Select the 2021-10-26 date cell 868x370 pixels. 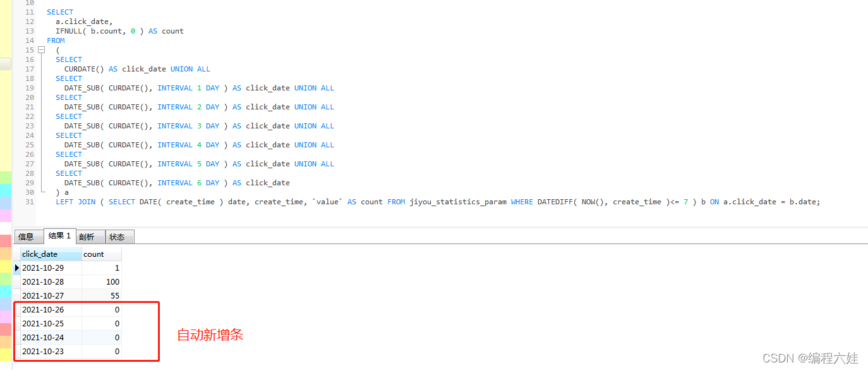51,310
